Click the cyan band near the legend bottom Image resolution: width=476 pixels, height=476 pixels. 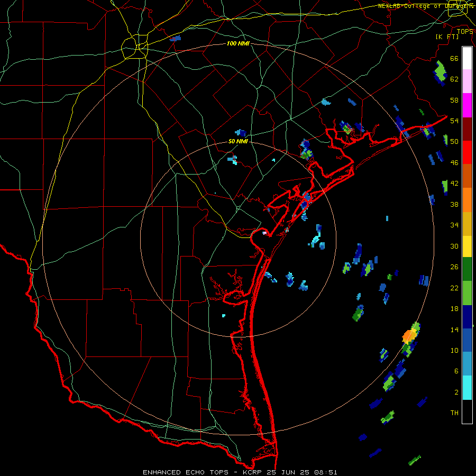[467, 388]
